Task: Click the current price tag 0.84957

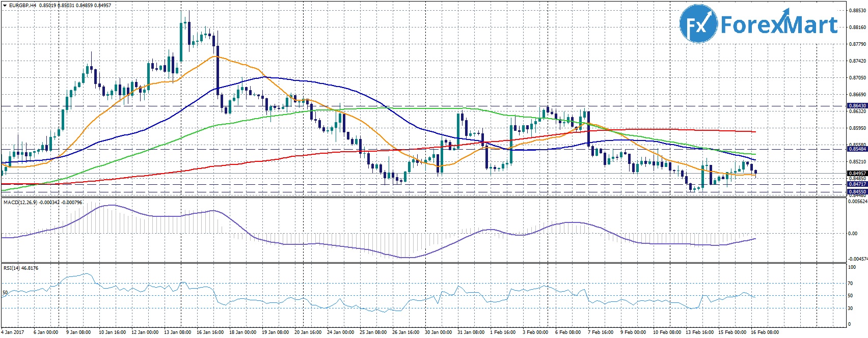Action: tap(857, 174)
